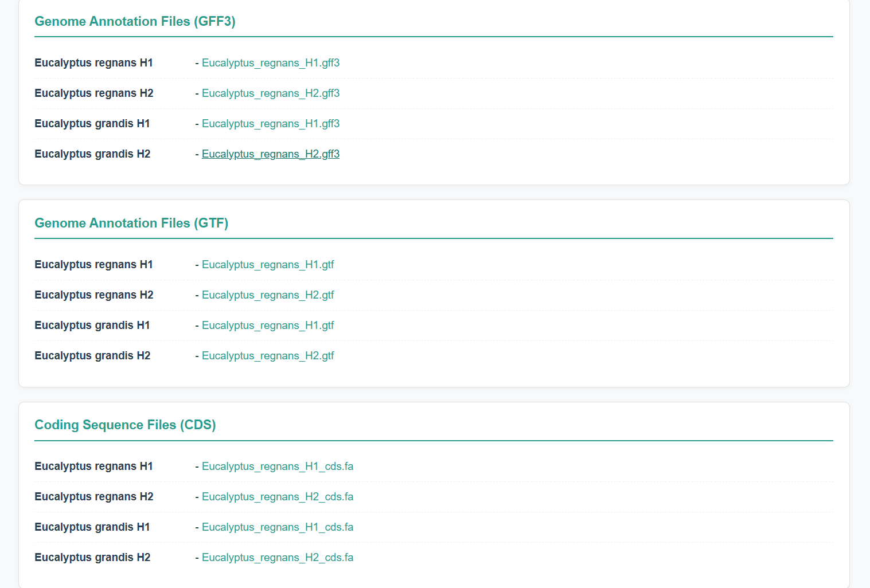Click the CDS link for Eucalyptus grandis H1

tap(277, 527)
